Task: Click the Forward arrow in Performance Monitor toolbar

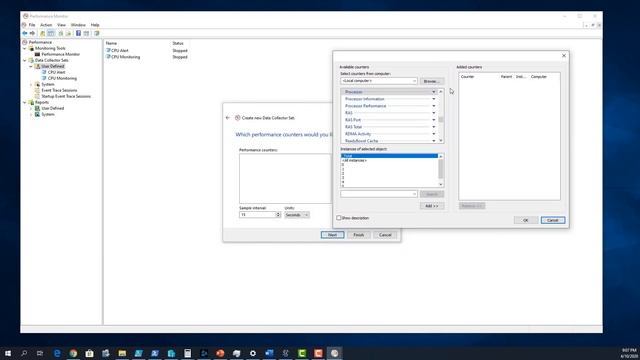Action: (32, 33)
